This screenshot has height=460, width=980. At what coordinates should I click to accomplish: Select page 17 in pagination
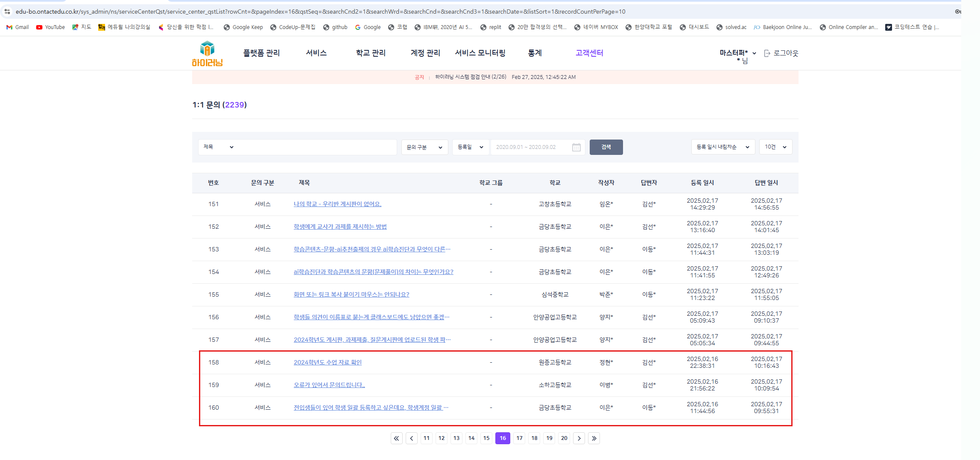519,438
